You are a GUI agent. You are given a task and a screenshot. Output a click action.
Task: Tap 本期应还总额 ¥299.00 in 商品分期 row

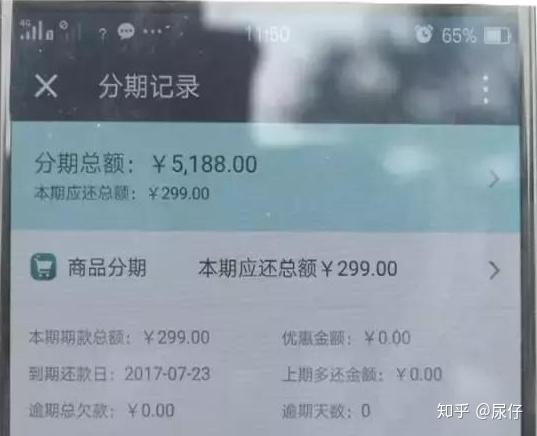coord(298,268)
